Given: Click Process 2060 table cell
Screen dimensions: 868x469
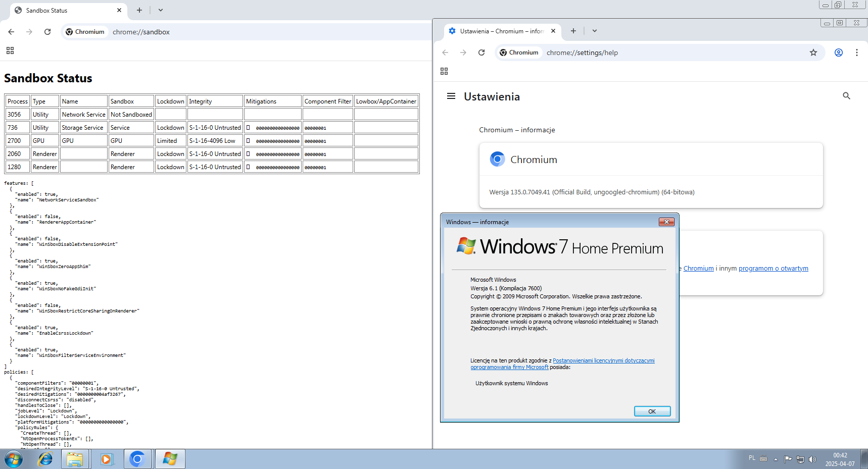Looking at the screenshot, I should (18, 154).
